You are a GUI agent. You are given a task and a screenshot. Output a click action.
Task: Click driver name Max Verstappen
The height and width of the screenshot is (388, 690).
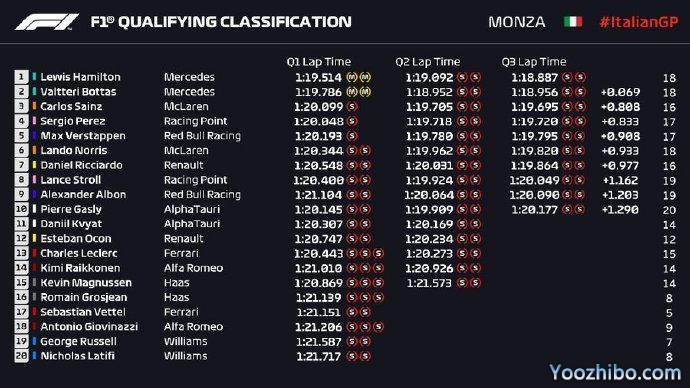pos(83,135)
